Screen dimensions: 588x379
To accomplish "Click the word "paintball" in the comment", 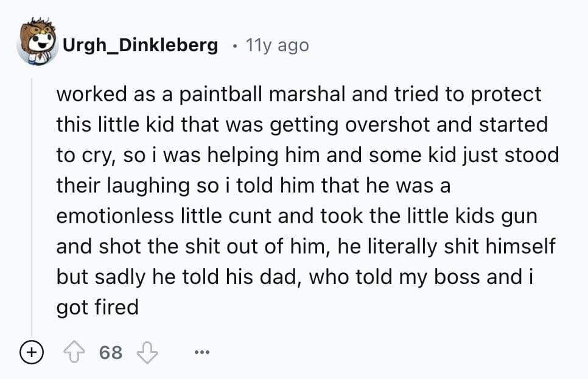I will (x=209, y=94).
